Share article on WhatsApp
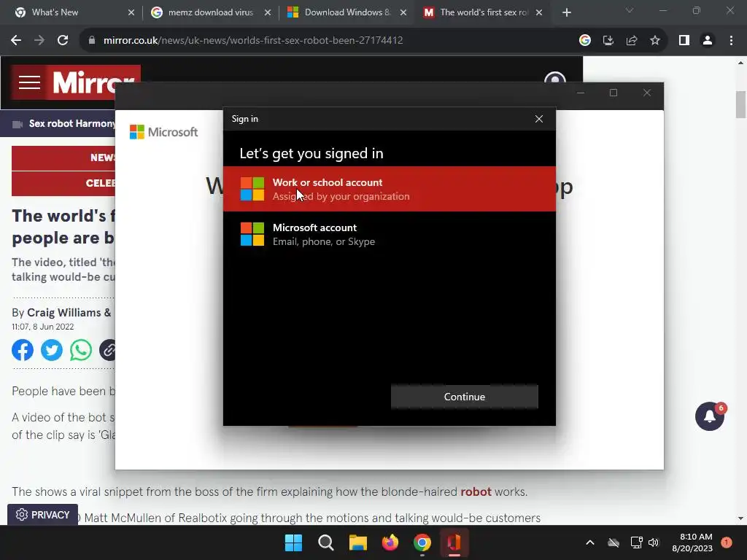This screenshot has height=560, width=747. pos(81,351)
